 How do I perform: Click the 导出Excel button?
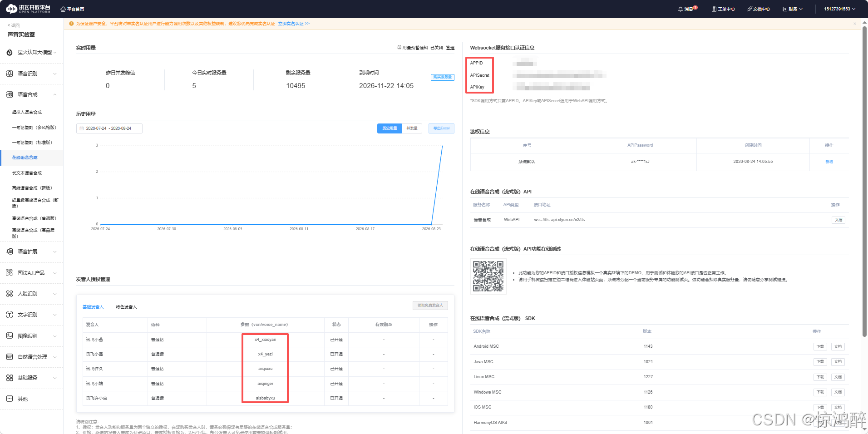(x=441, y=128)
